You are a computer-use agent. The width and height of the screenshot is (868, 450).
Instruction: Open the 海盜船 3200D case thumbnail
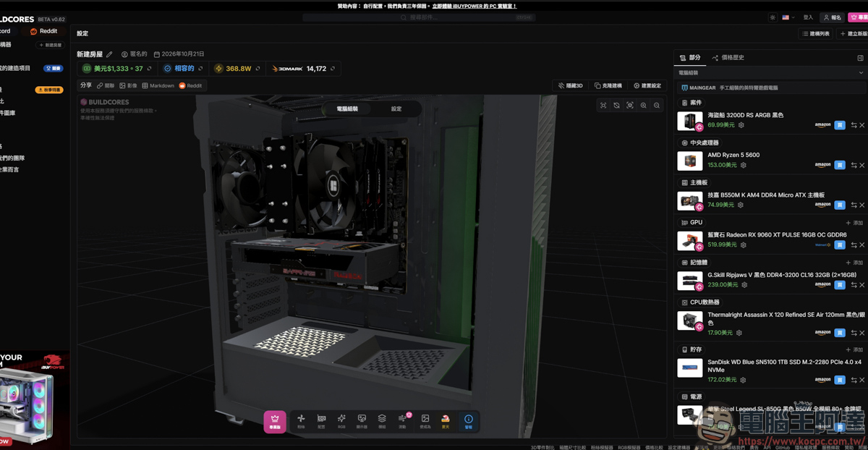pos(689,121)
